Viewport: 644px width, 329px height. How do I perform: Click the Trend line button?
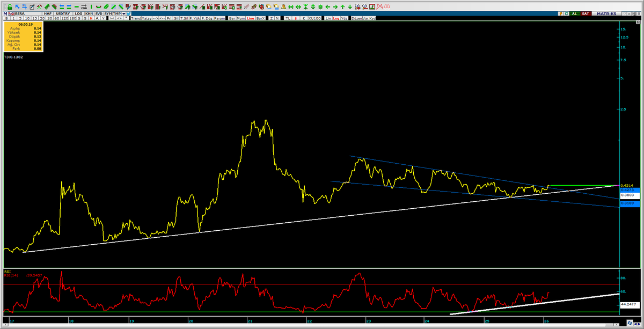(136, 18)
